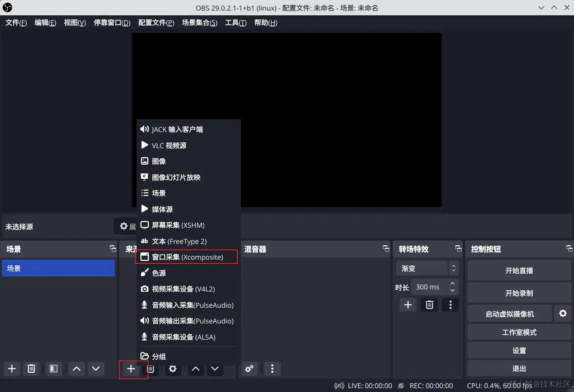Open the mixer three-dot menu

click(x=272, y=369)
